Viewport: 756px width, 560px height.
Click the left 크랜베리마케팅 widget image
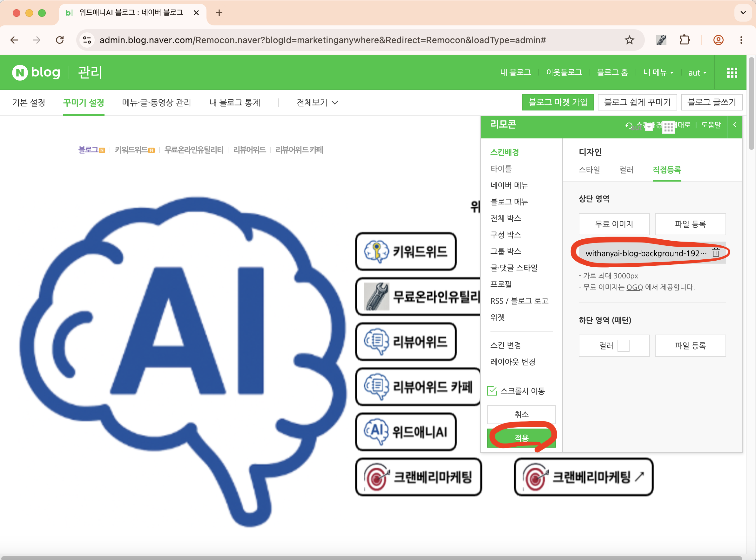[x=419, y=477]
